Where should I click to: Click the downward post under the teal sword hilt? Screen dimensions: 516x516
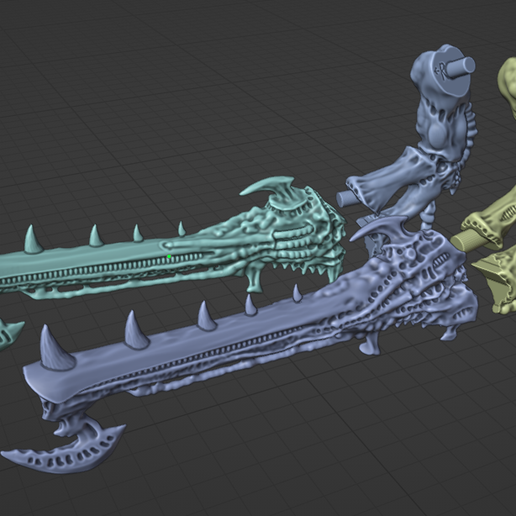[x=254, y=281]
